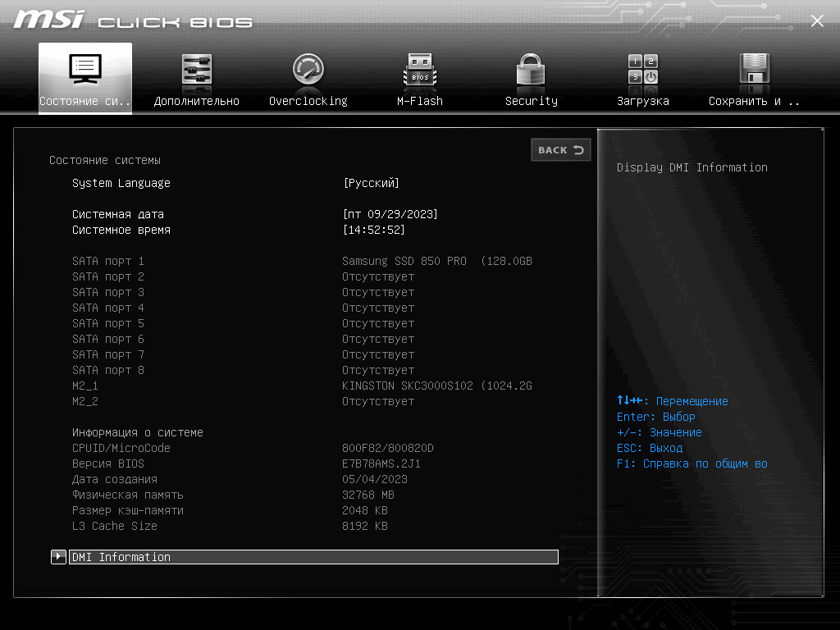Click the Версия BIOS label
Viewport: 840px width, 630px height.
tap(108, 463)
